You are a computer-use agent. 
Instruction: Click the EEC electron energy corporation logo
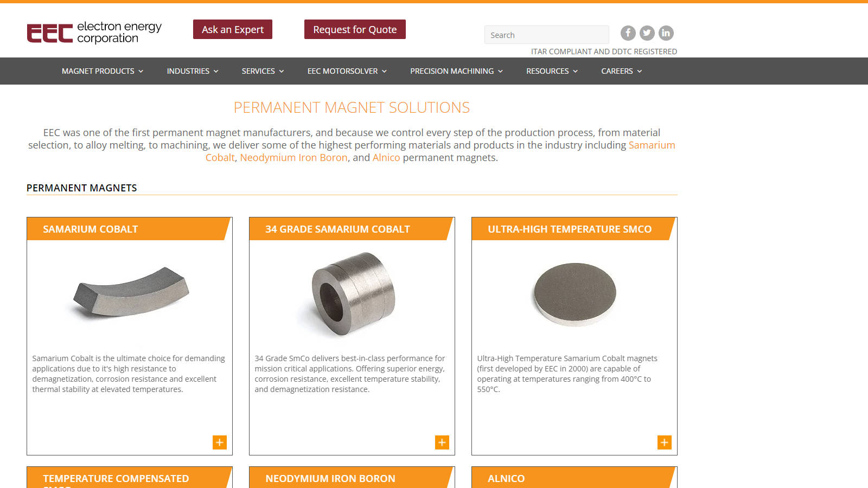pos(94,33)
